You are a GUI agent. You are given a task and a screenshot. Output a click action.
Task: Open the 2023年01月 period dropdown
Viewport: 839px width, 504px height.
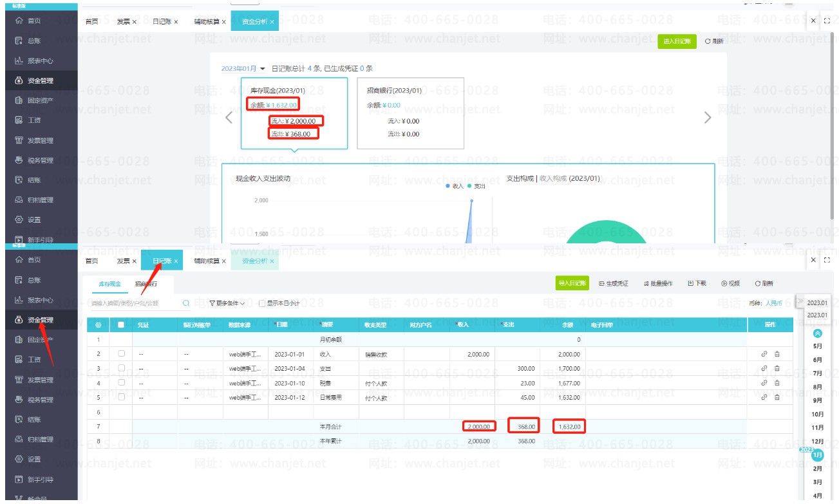click(243, 68)
